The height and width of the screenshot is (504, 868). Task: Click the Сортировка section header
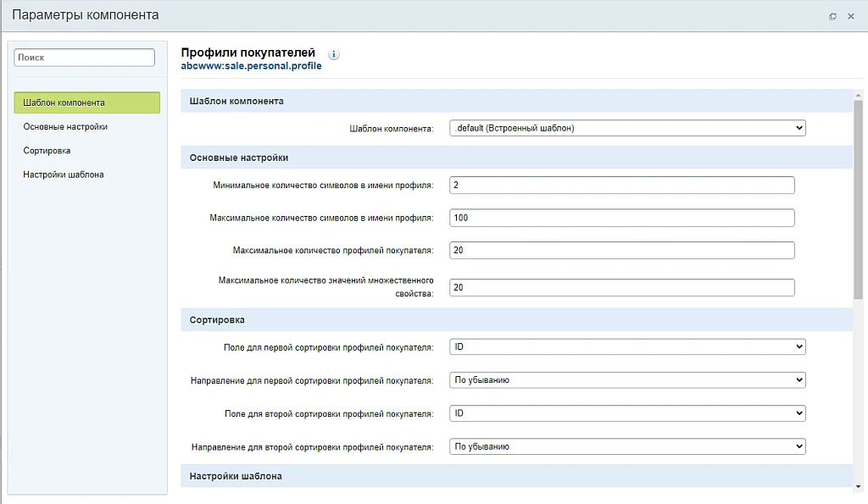[516, 320]
